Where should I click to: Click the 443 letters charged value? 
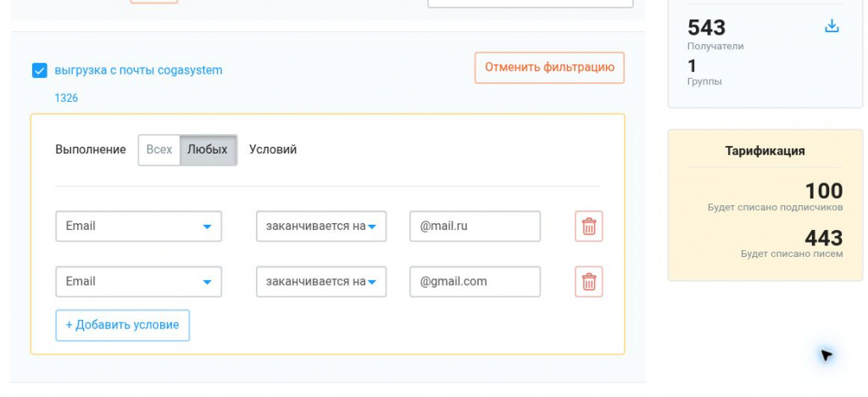point(824,238)
